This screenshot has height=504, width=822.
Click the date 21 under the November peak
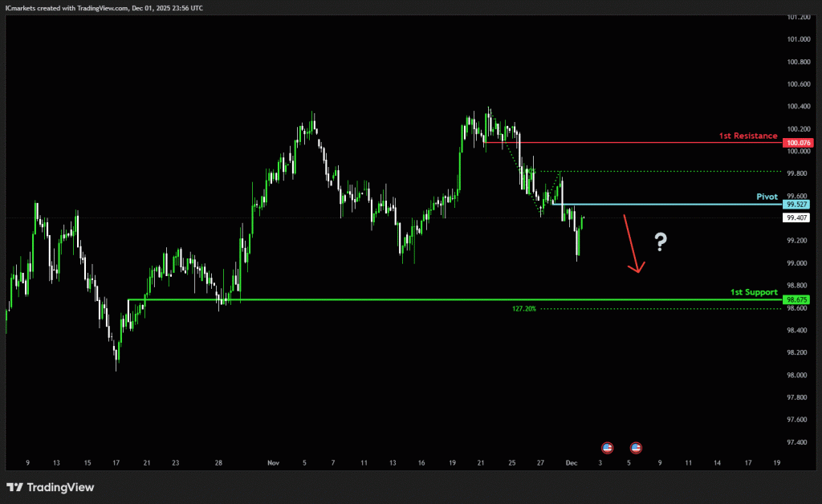click(481, 463)
